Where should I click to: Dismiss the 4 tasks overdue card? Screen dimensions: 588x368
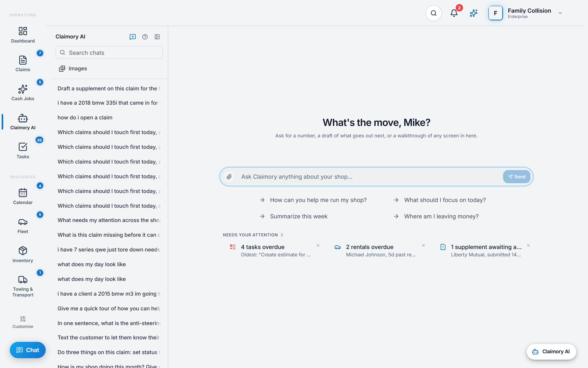318,245
